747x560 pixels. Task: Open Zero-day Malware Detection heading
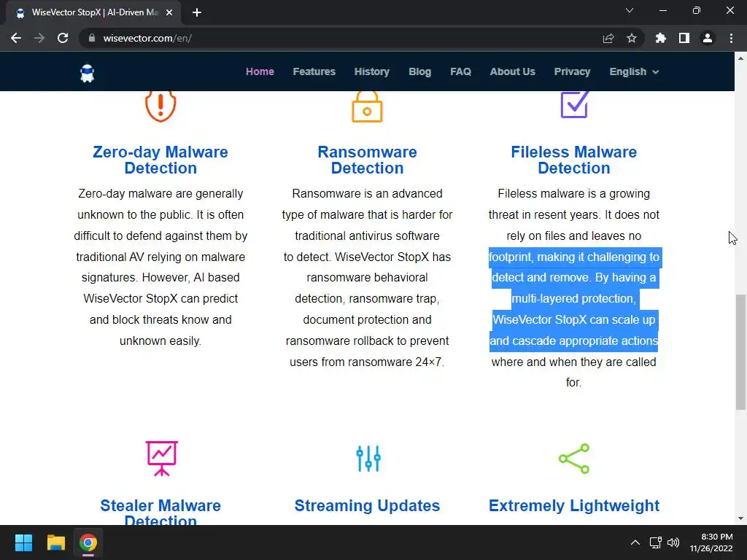point(160,160)
